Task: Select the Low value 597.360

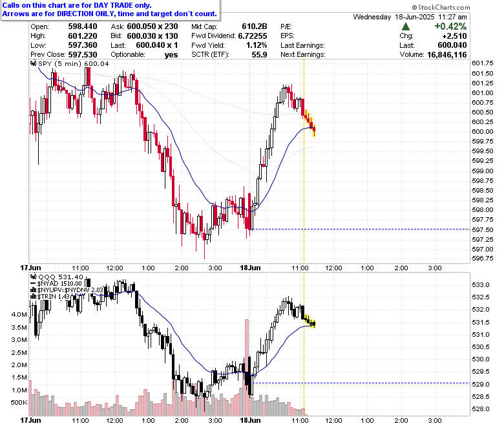Action: tap(83, 45)
